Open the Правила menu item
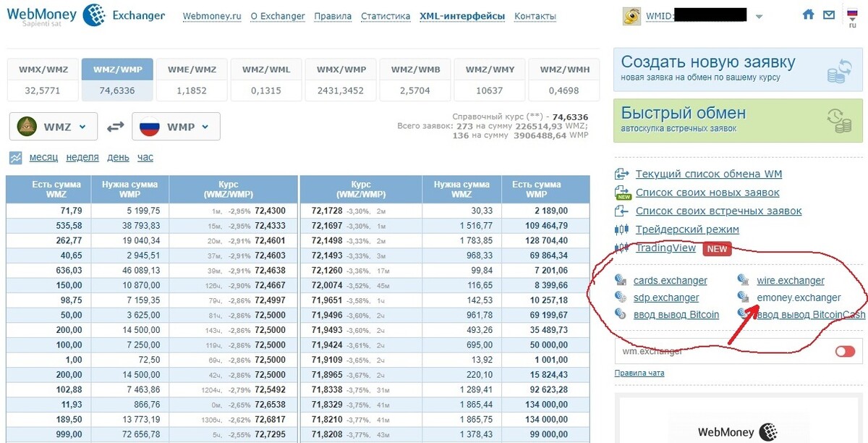This screenshot has height=443, width=868. coord(333,16)
